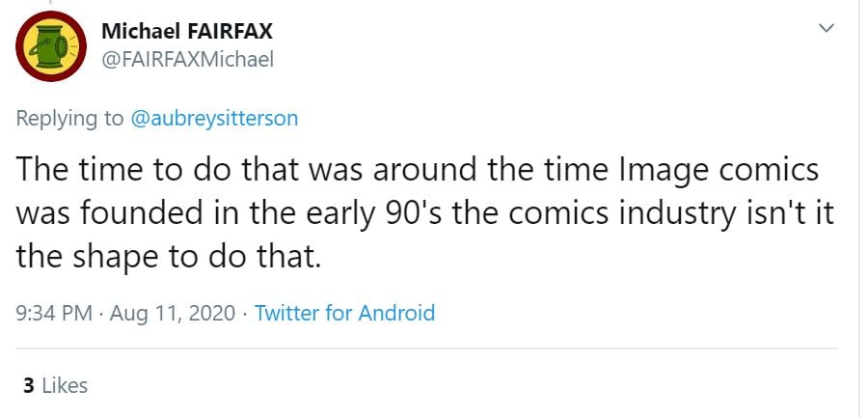Click the 9:34 PM timestamp

point(53,313)
